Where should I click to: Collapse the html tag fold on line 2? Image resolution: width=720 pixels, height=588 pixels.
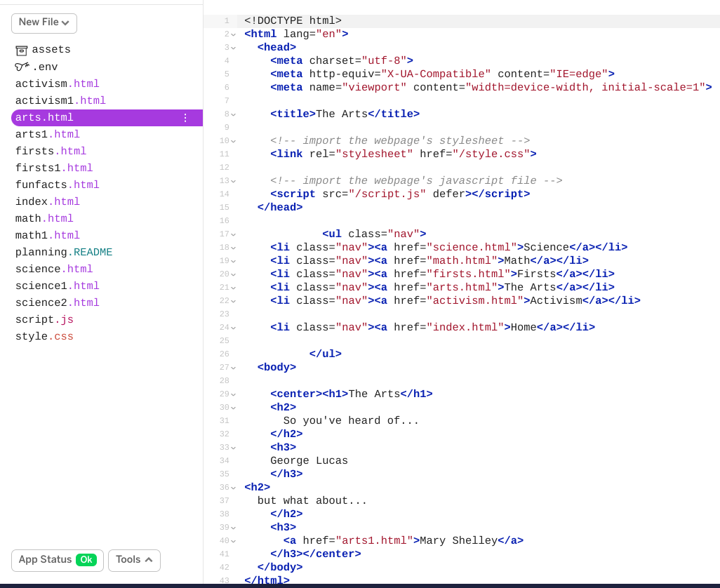point(234,34)
